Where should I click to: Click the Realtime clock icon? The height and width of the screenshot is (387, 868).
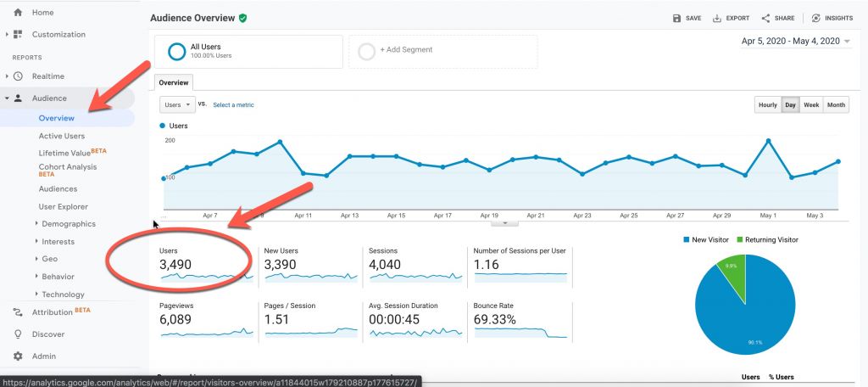[x=19, y=76]
